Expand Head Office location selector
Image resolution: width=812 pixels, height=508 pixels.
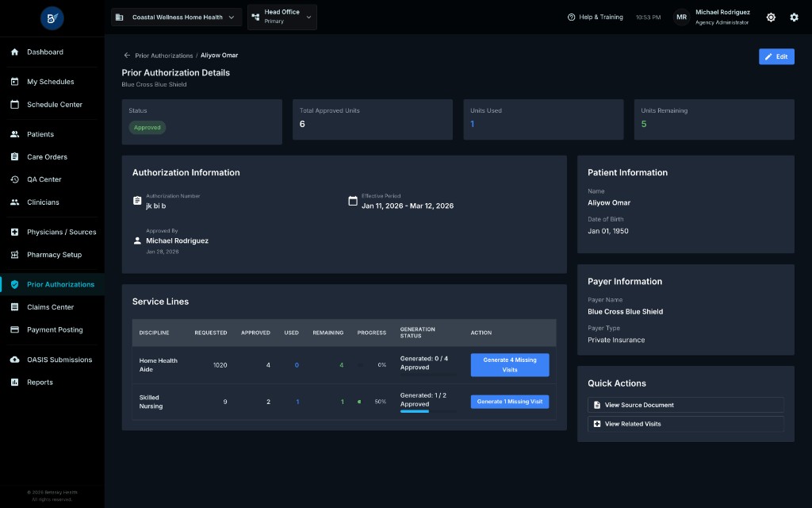[282, 17]
